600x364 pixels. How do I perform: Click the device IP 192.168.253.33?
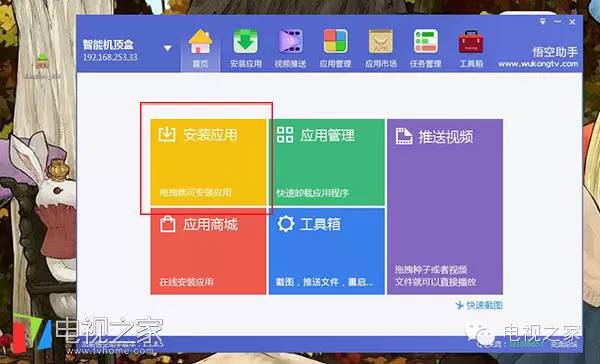[110, 57]
